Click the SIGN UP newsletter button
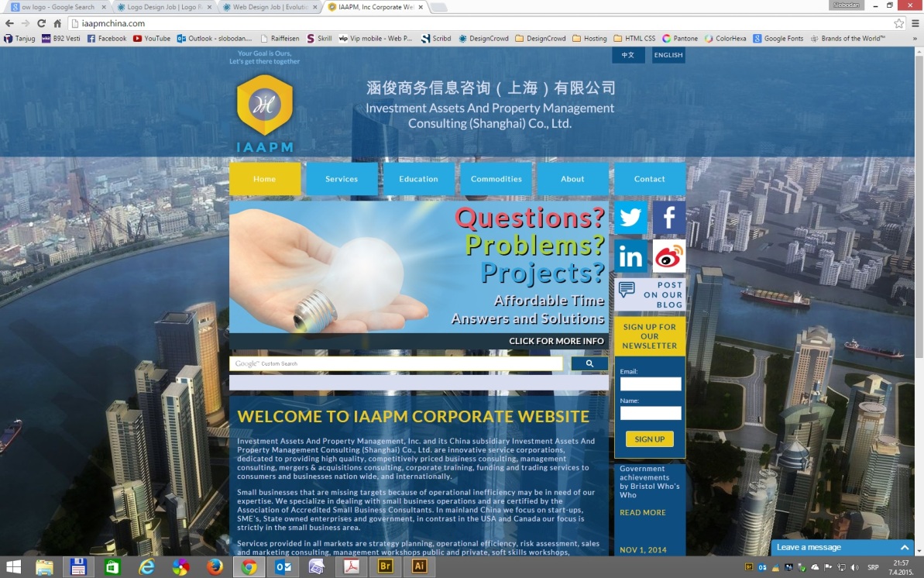Image resolution: width=924 pixels, height=578 pixels. click(649, 439)
